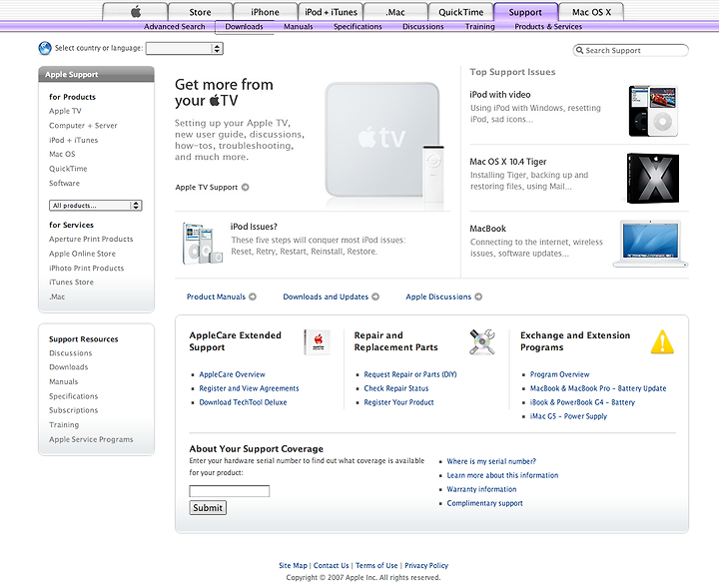The image size is (719, 588).
Task: Click the repair tools and disc icon
Action: 482,341
